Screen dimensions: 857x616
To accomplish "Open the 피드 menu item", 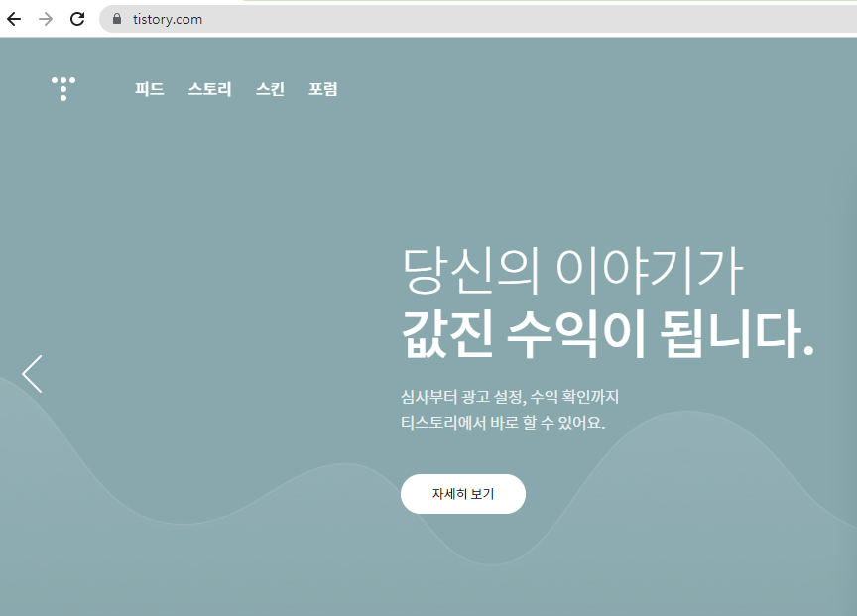I will click(149, 89).
